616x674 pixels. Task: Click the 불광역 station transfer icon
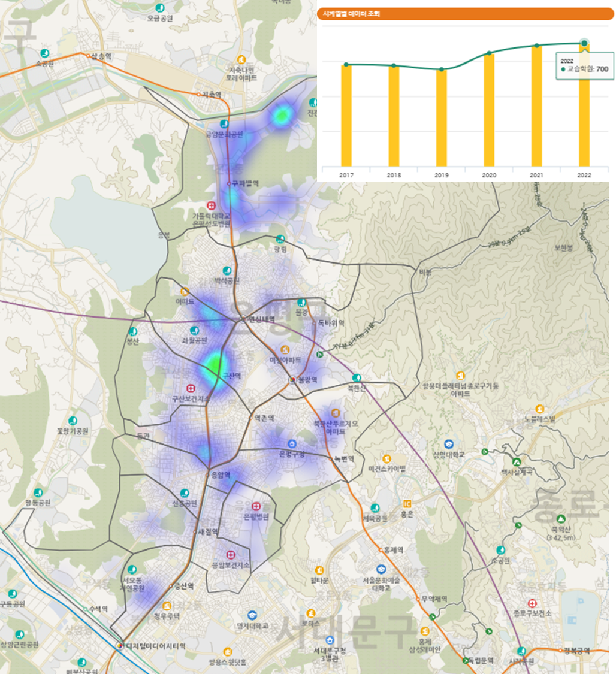[293, 380]
